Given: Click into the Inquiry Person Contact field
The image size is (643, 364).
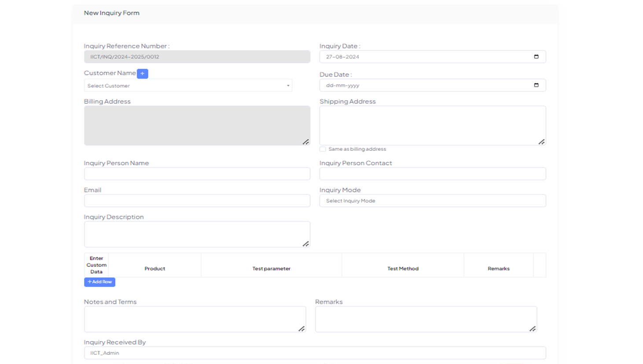Looking at the screenshot, I should [432, 174].
